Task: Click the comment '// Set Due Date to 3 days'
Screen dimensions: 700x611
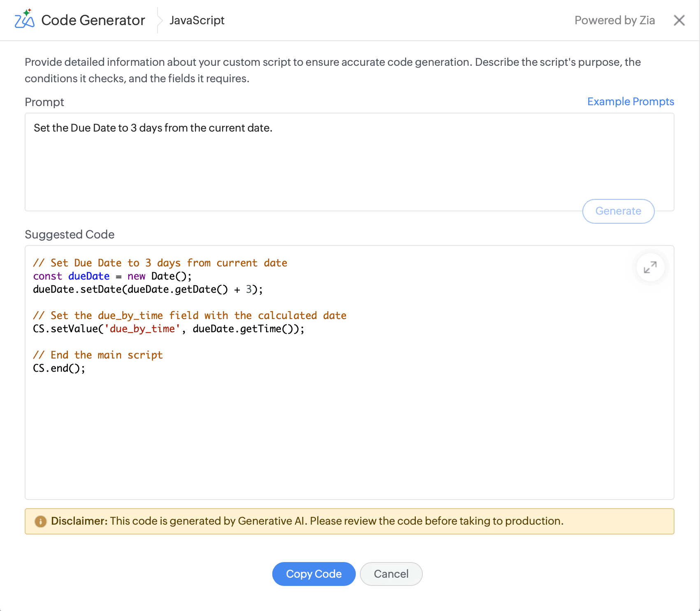Action: [x=160, y=263]
